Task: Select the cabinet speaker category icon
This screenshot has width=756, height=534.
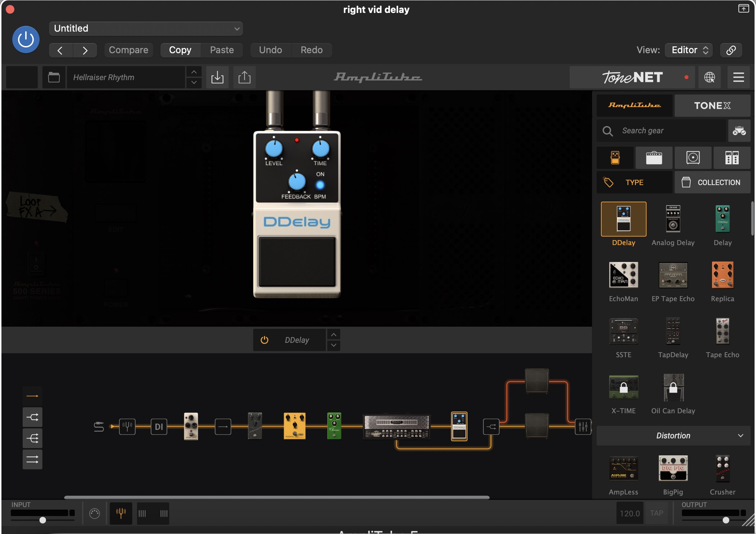Action: tap(693, 158)
